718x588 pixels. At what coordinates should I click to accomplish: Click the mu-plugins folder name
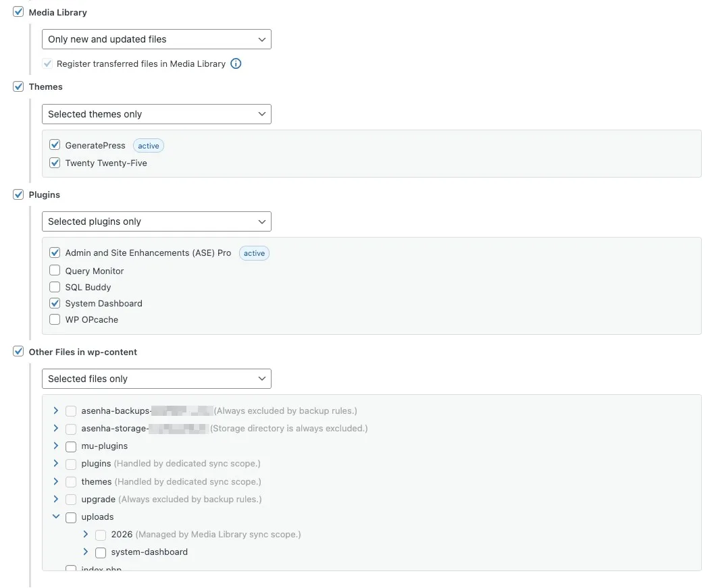coord(104,446)
